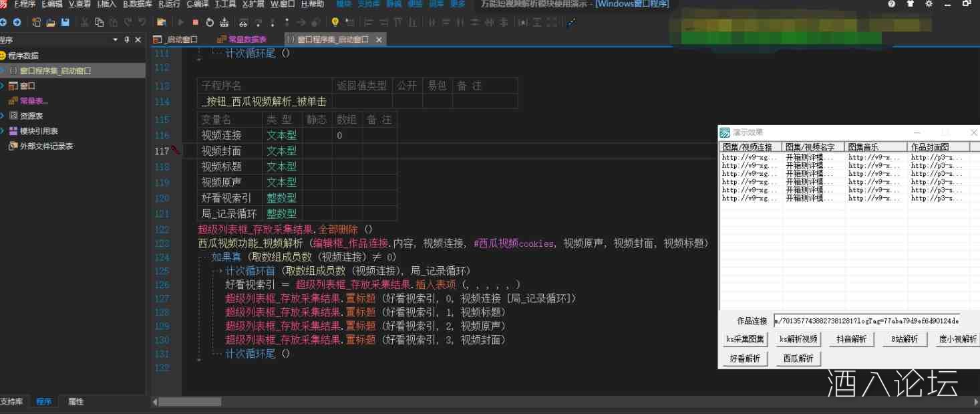Open the program panel dropdown arrow

coord(116,40)
